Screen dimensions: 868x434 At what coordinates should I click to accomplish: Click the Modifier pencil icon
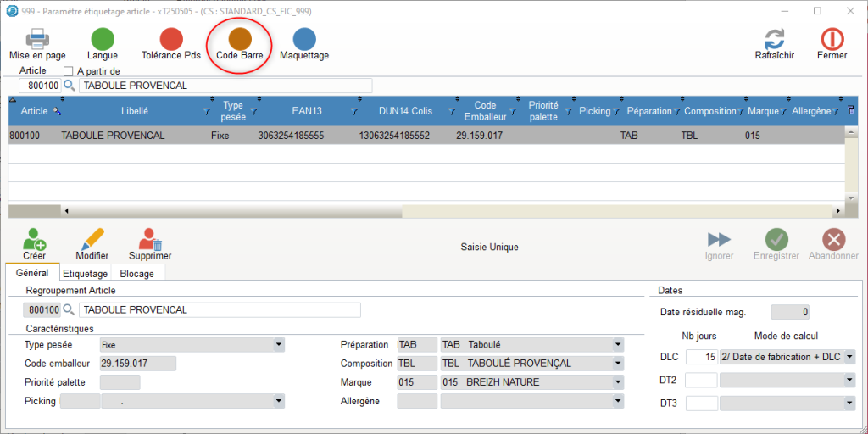click(92, 240)
